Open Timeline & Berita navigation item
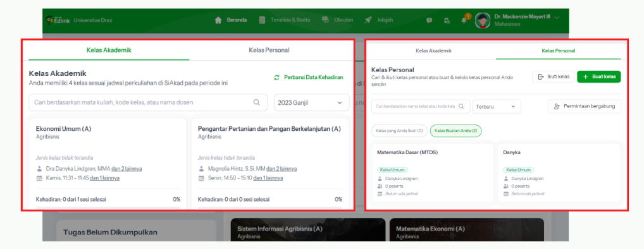The image size is (644, 249). click(285, 20)
